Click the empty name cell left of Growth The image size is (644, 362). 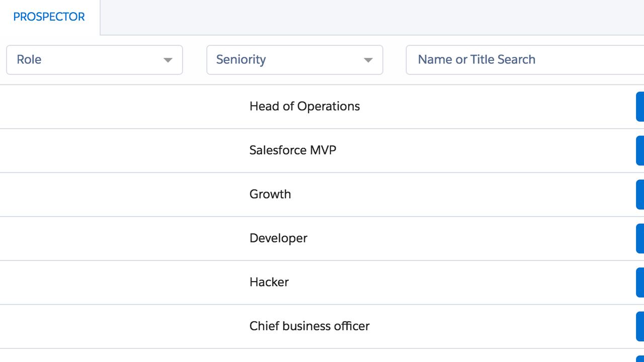coord(121,195)
